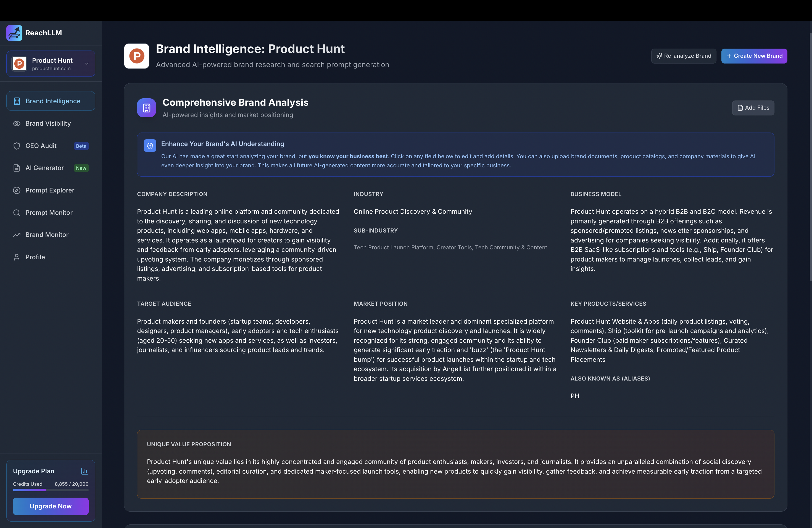Screen dimensions: 812x528
Task: Click the brain icon in Enhance banner
Action: click(x=150, y=146)
